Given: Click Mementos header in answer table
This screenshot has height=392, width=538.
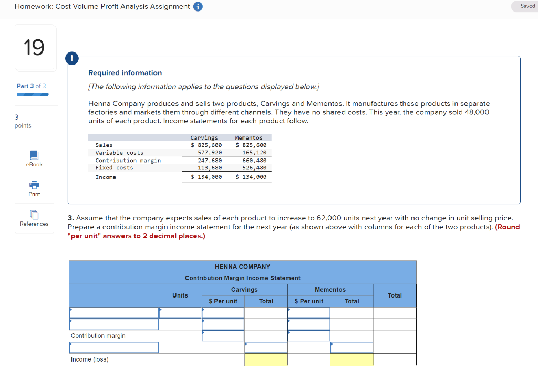Looking at the screenshot, I should [x=330, y=290].
